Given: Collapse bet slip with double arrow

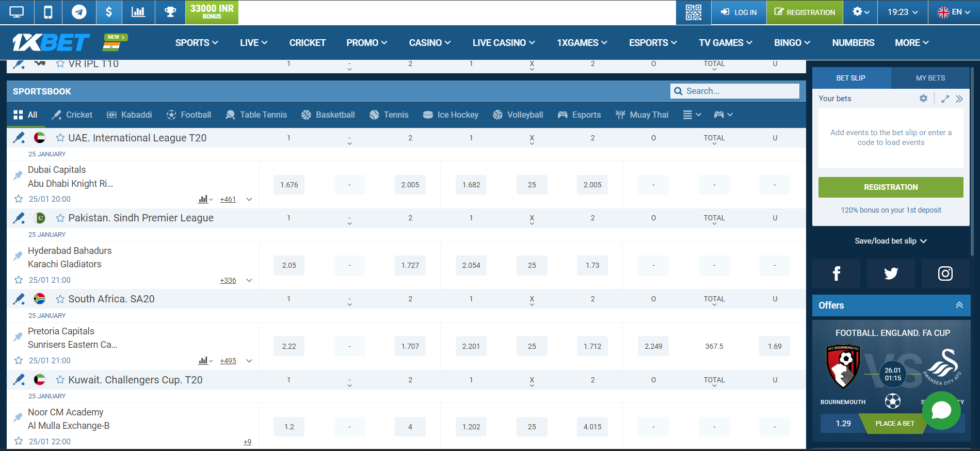Looking at the screenshot, I should [x=959, y=99].
